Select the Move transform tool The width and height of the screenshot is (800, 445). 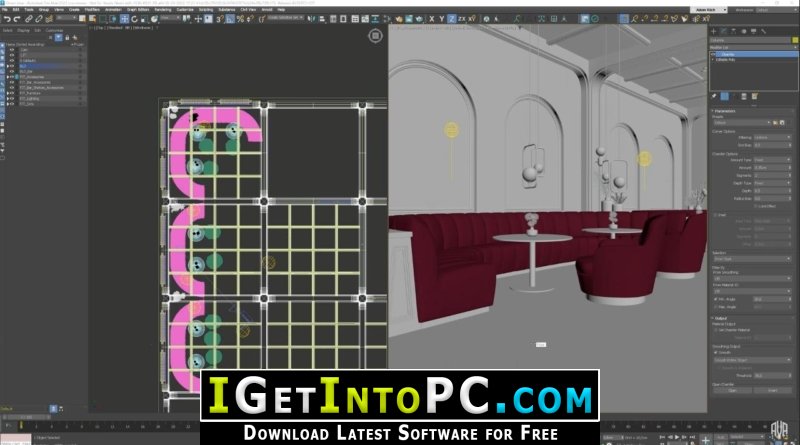[124, 19]
